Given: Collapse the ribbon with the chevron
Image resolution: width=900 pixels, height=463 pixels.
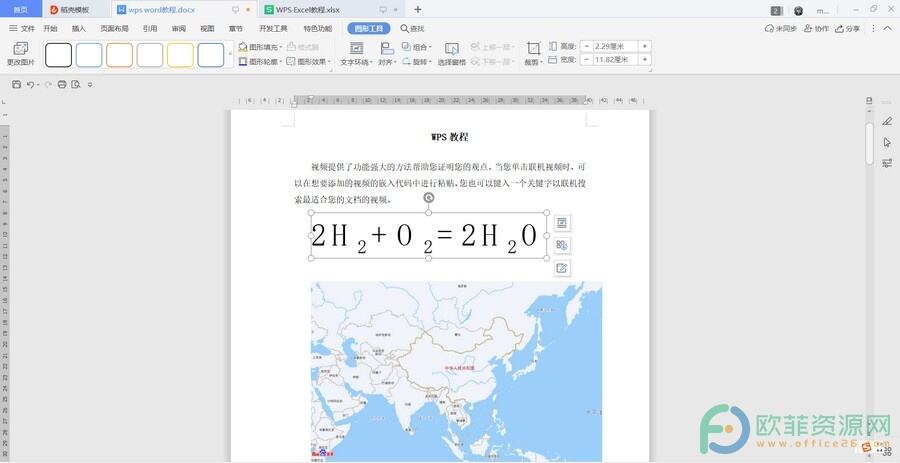Looking at the screenshot, I should (887, 28).
